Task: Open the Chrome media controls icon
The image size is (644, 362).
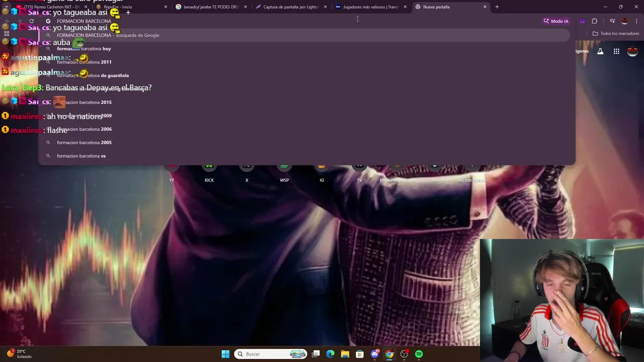Action: 612,21
